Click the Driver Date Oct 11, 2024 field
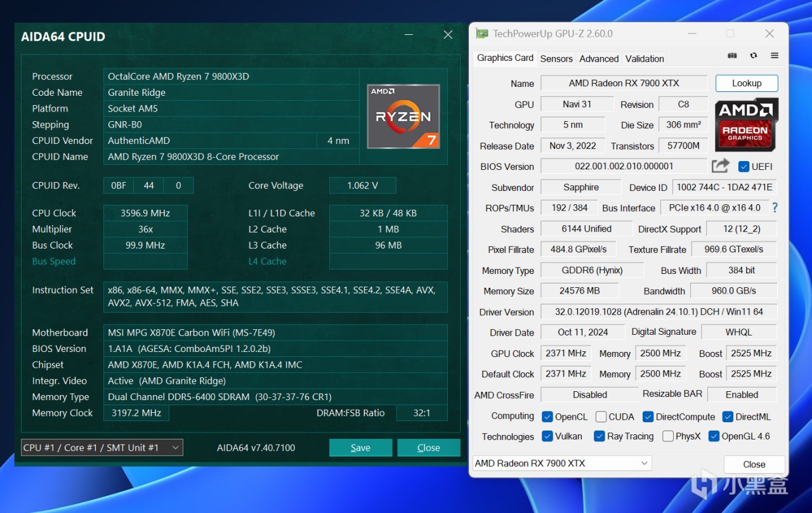Viewport: 812px width, 513px height. click(583, 332)
